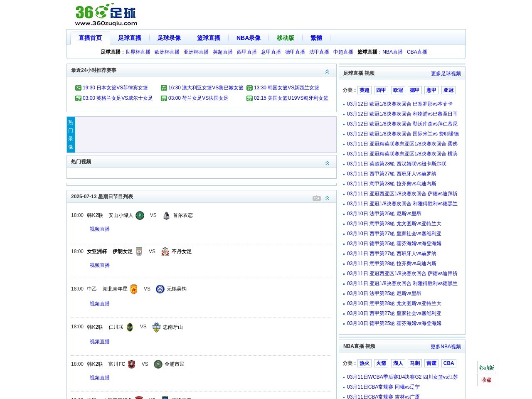Click the 金浦市民 team crest

click(x=158, y=364)
